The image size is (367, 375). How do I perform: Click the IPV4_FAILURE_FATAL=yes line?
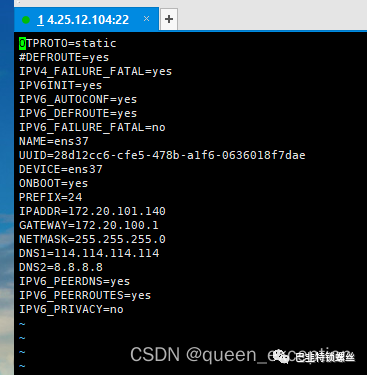click(95, 71)
